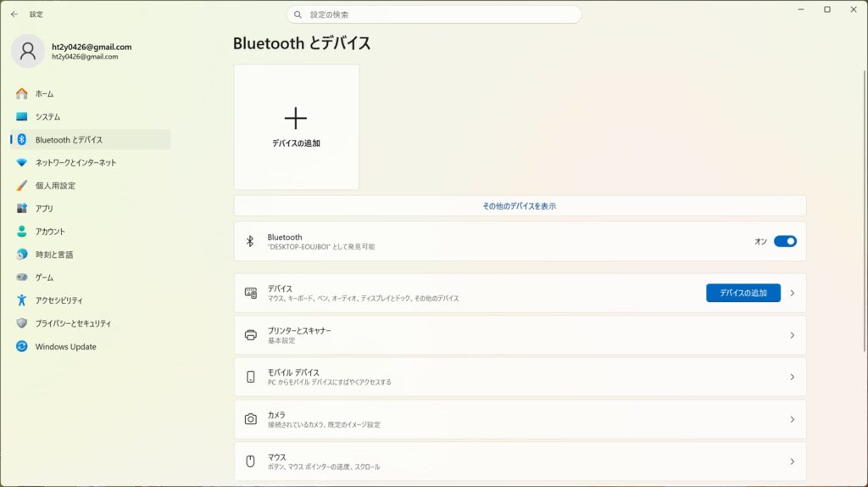Click その他のデバイスを表示 link
This screenshot has width=868, height=487.
(520, 206)
